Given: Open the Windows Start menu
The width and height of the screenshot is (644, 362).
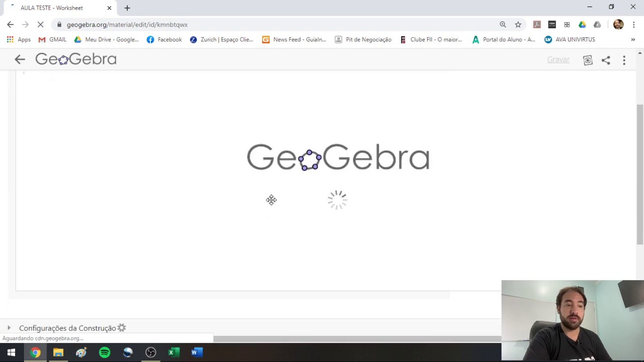Looking at the screenshot, I should pos(11,352).
